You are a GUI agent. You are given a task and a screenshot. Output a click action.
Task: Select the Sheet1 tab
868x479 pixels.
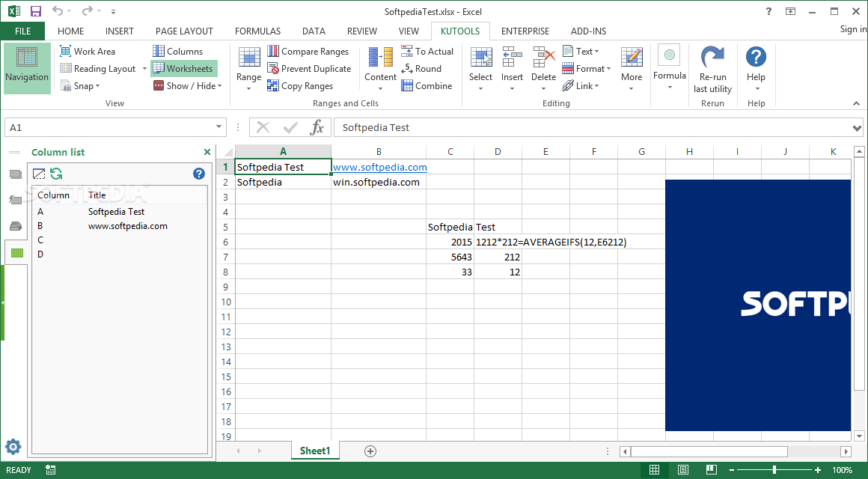(315, 451)
